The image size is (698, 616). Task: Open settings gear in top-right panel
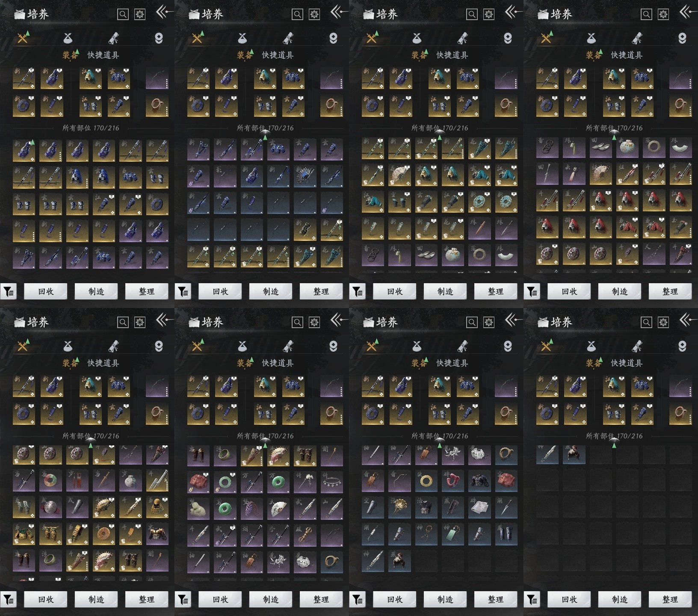pos(663,15)
